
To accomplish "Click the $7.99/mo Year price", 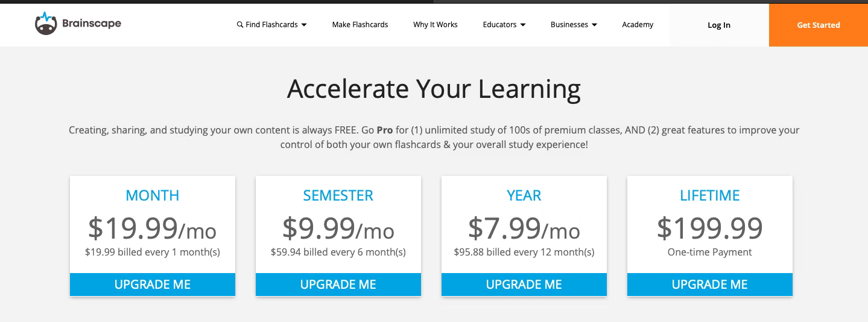I will [524, 228].
